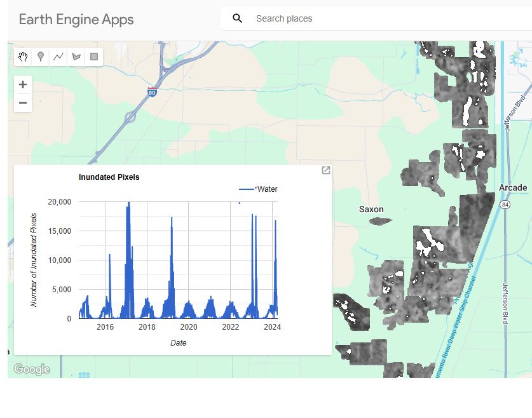Click the Number of Inundated Pixels axis title

33,260
